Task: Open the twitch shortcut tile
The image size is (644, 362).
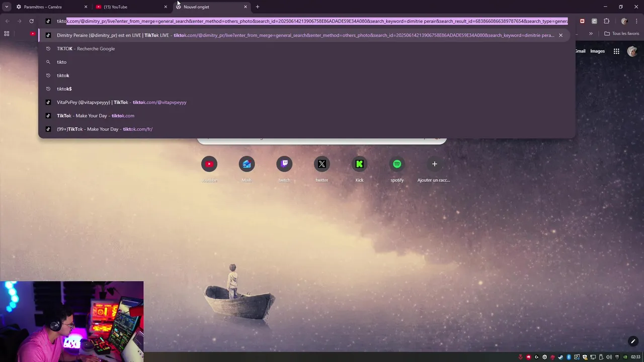Action: pos(284,164)
